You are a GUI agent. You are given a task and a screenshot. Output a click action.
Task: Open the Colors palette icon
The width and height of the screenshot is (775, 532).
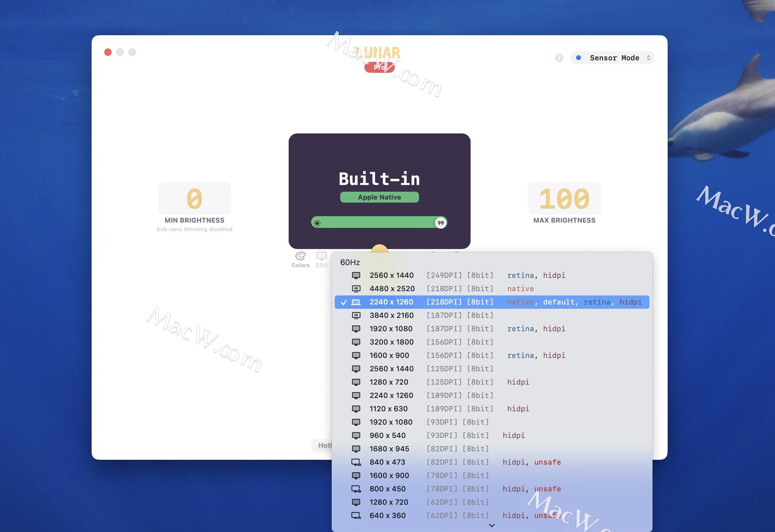[300, 256]
